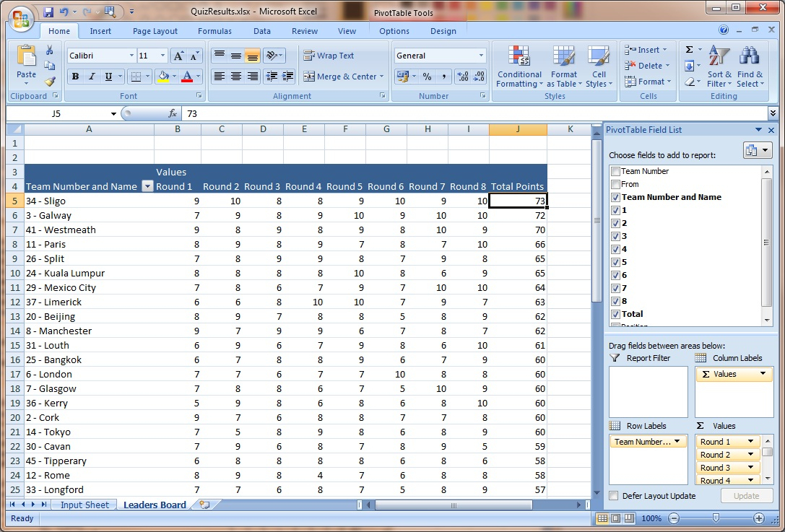Apply Bold formatting from the ribbon
785x532 pixels.
click(75, 77)
